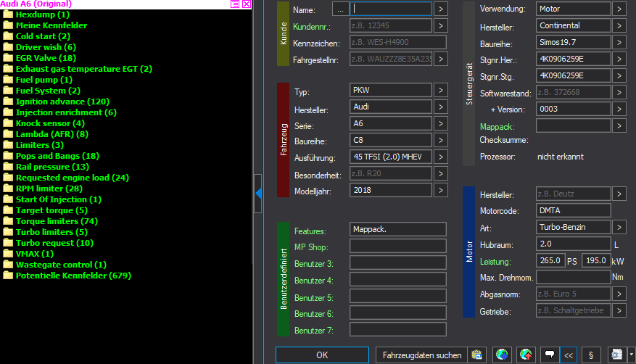Click the globe download icon with blue arrow

502,355
